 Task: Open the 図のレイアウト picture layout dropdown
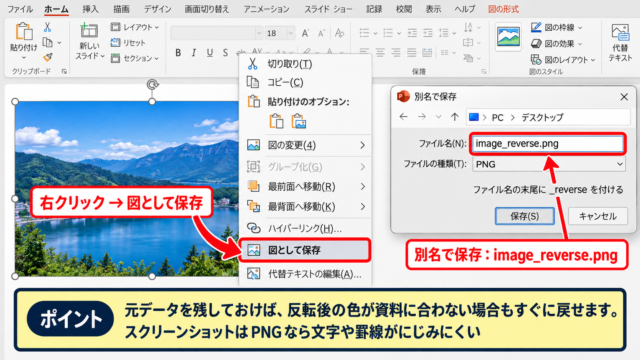pos(563,60)
